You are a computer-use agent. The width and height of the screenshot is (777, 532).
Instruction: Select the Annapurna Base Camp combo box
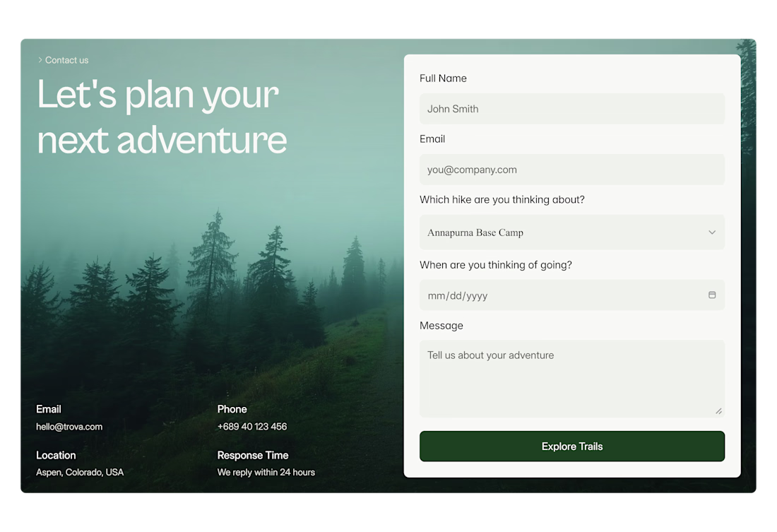click(572, 232)
